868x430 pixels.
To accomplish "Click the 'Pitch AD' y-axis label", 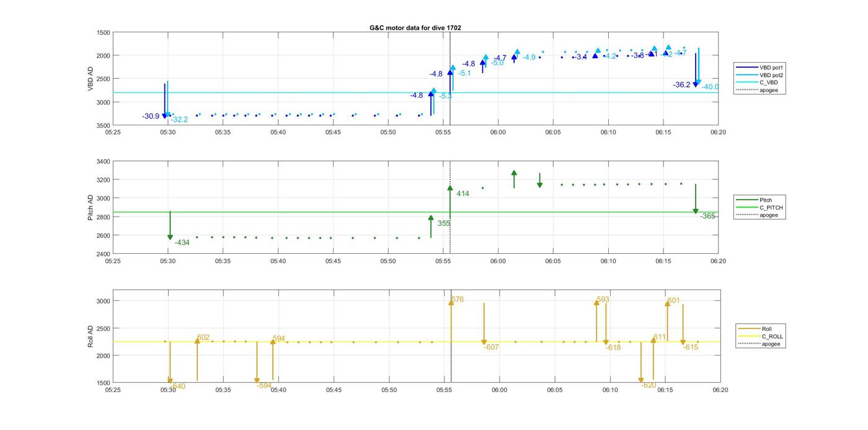I will [91, 208].
